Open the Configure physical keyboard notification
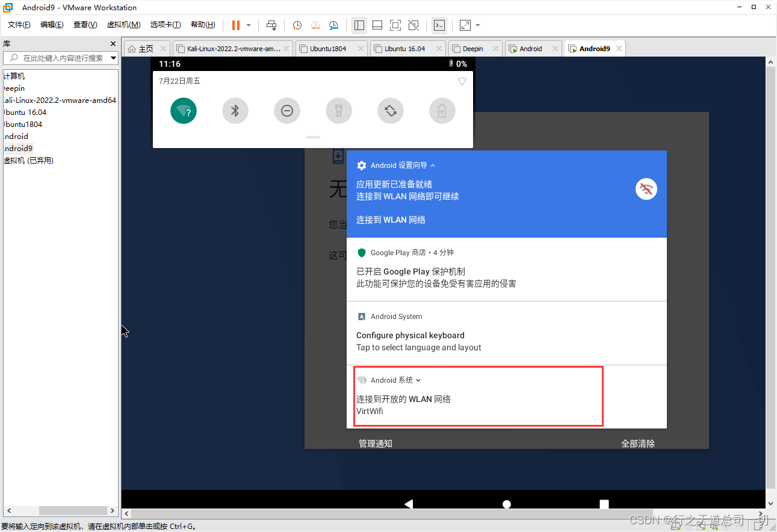777x532 pixels. click(x=507, y=333)
